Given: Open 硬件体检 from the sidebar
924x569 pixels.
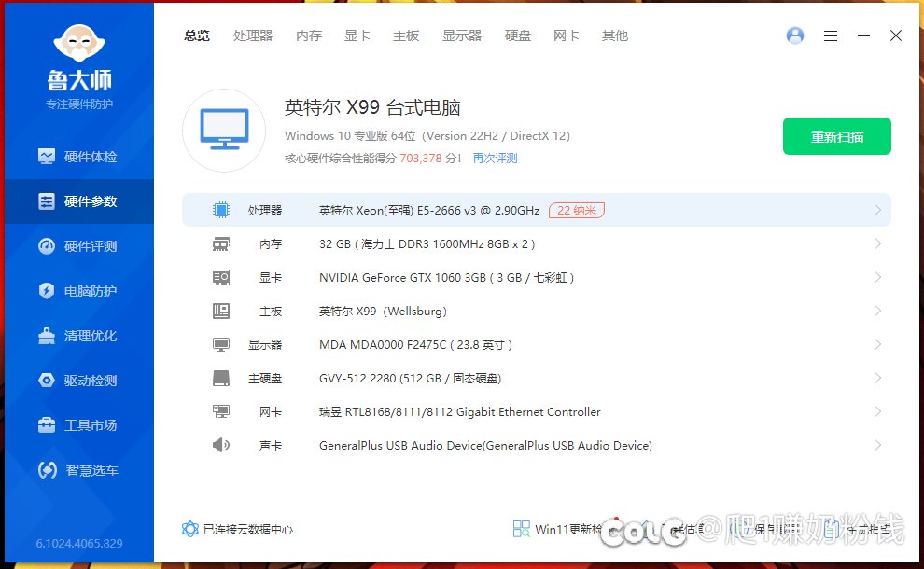Looking at the screenshot, I should [x=79, y=157].
